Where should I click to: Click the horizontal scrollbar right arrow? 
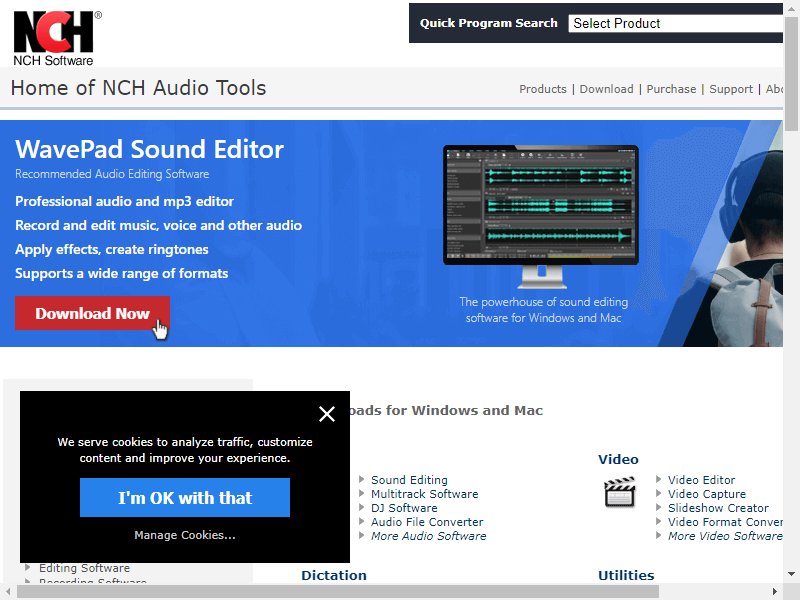tap(775, 592)
